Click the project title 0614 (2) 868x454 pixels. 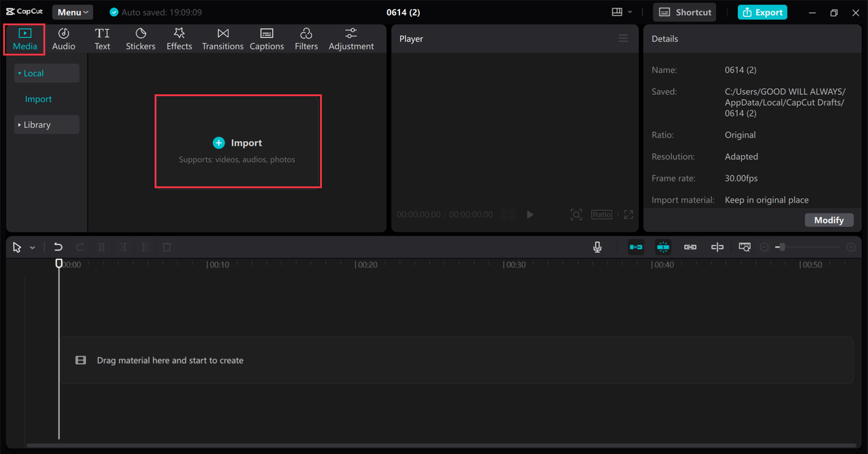[x=403, y=12]
